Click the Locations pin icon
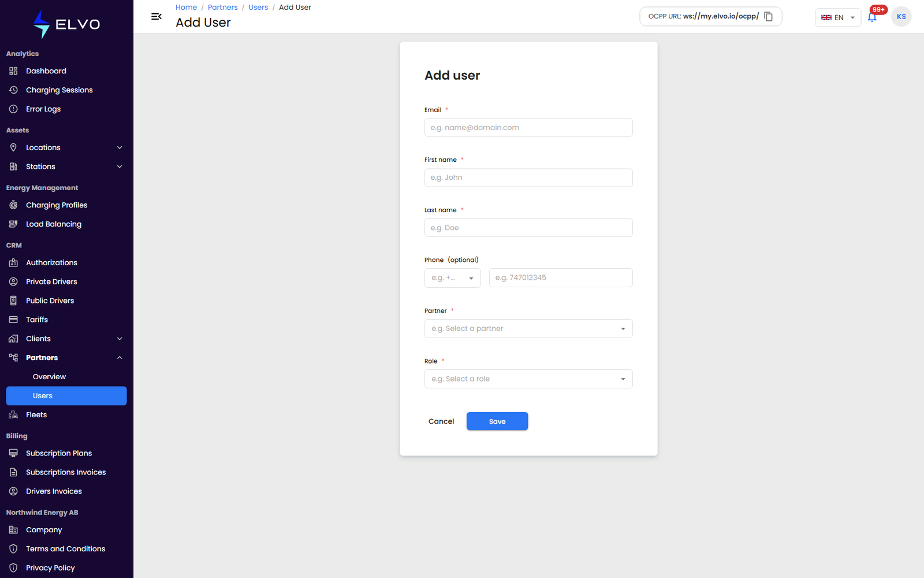 [x=13, y=147]
